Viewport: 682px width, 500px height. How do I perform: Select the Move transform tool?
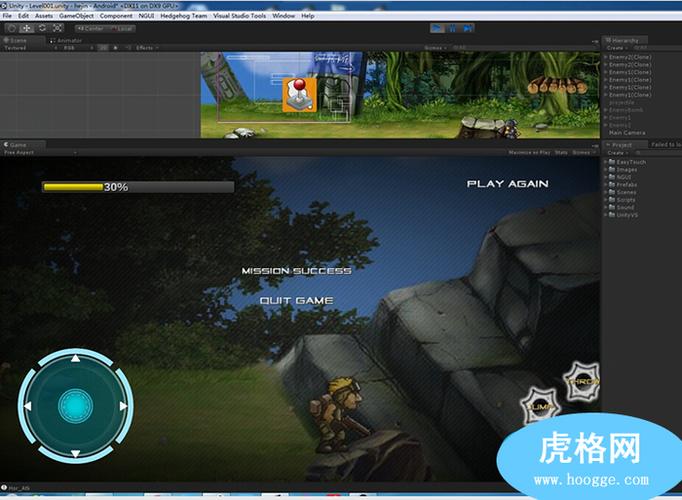[x=26, y=28]
